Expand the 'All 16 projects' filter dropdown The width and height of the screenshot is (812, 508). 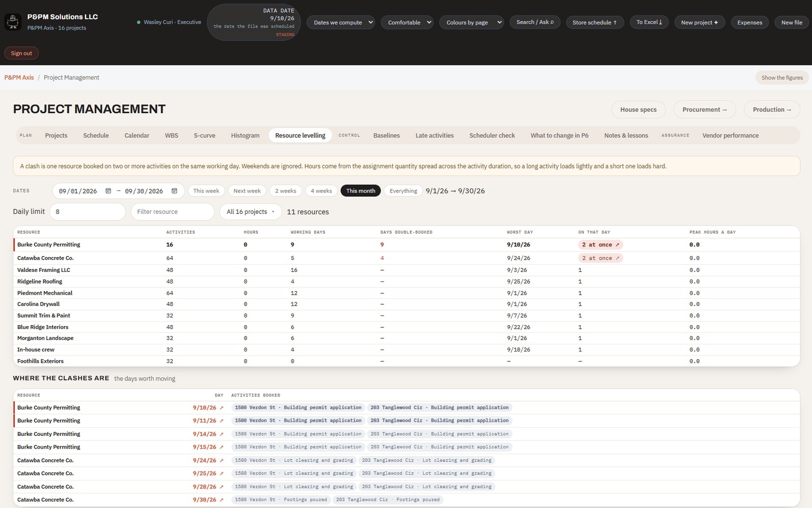(x=250, y=212)
